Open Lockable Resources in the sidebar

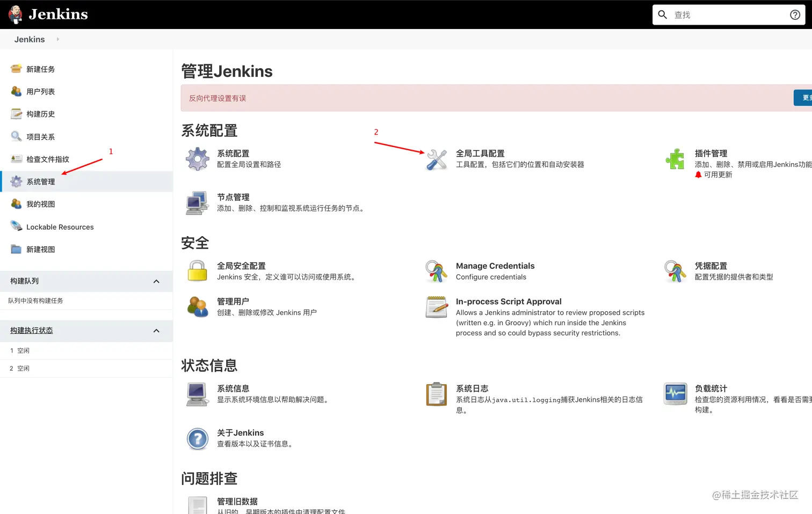(x=60, y=226)
